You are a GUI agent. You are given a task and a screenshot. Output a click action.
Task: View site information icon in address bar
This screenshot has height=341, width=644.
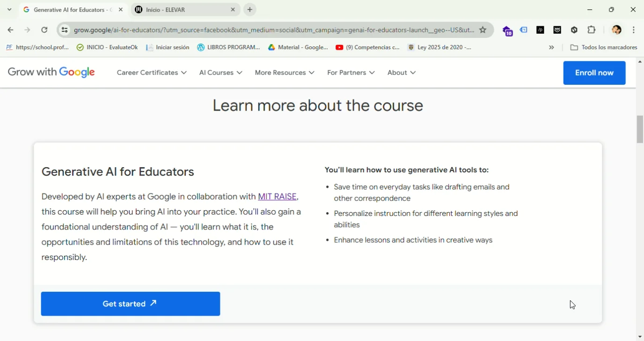(65, 30)
